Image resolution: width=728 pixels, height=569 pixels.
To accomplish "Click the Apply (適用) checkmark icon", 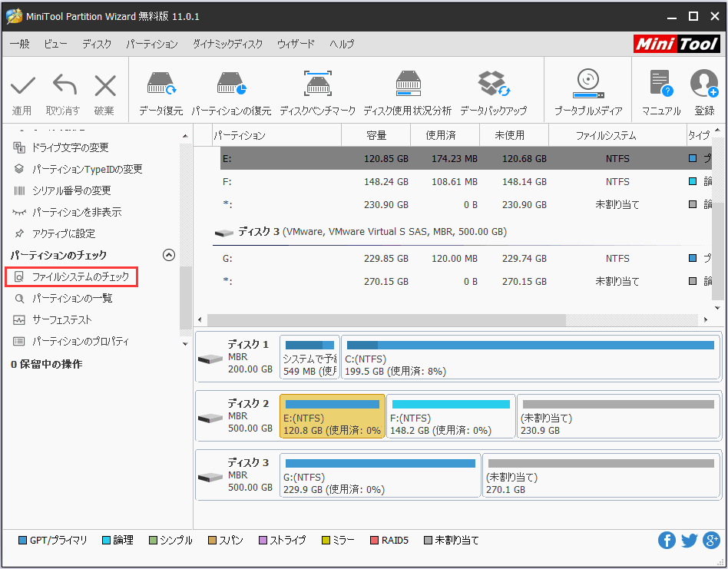I will tap(22, 86).
